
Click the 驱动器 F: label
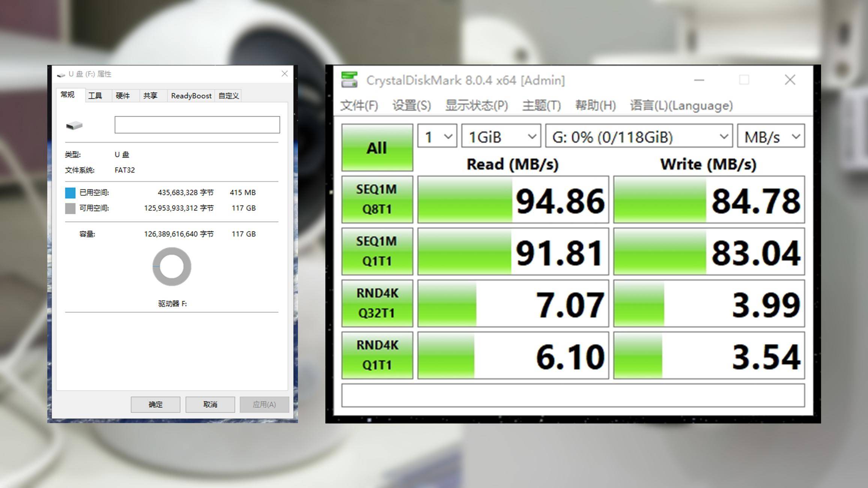(173, 303)
